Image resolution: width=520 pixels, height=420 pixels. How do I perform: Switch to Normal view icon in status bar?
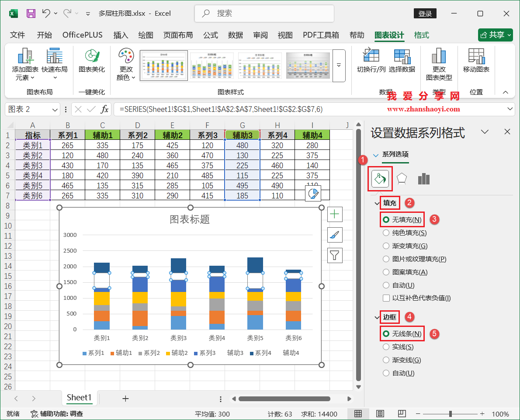(x=358, y=414)
